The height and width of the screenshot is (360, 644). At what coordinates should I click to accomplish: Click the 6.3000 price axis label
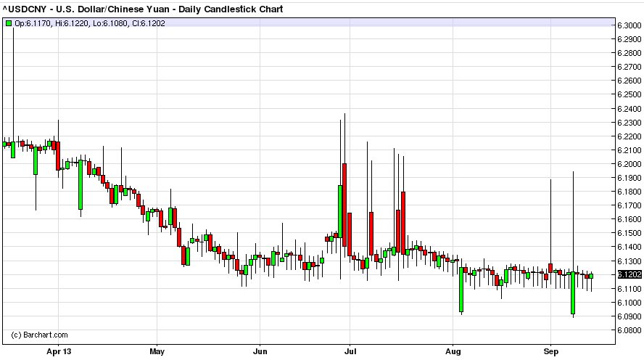(629, 25)
